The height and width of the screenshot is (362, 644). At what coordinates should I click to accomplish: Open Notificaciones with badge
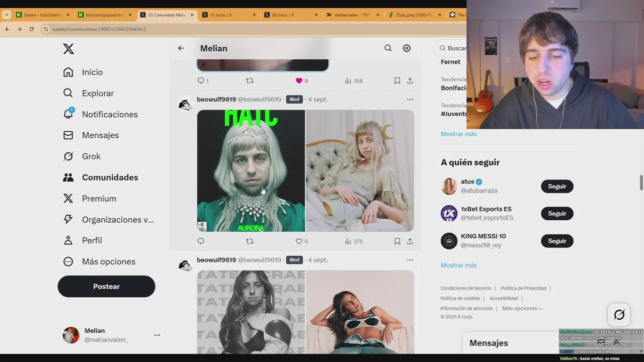click(x=101, y=115)
